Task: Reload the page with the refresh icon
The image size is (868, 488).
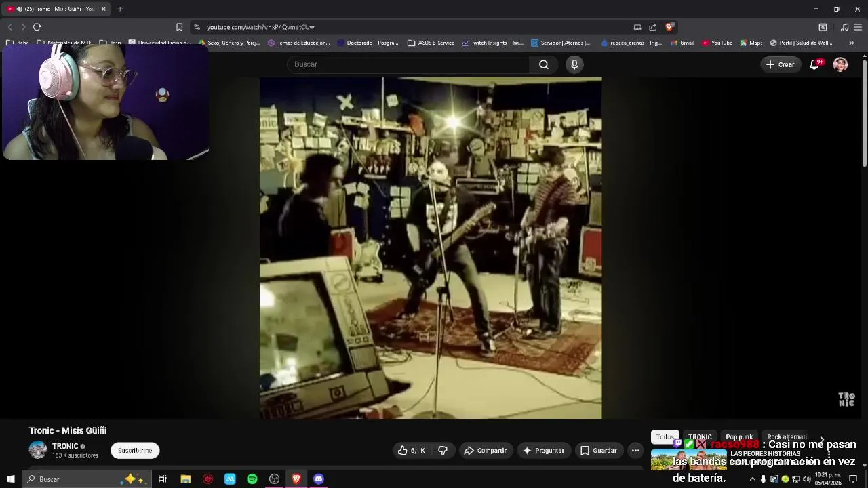Action: (x=37, y=27)
